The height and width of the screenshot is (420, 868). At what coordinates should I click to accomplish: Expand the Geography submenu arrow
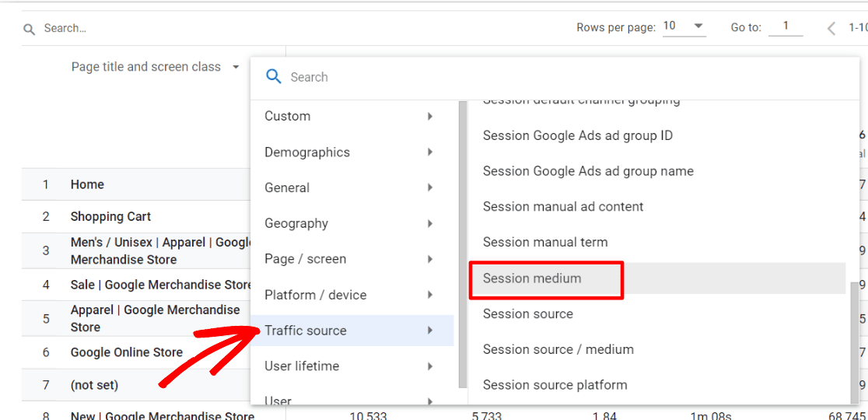click(x=430, y=224)
